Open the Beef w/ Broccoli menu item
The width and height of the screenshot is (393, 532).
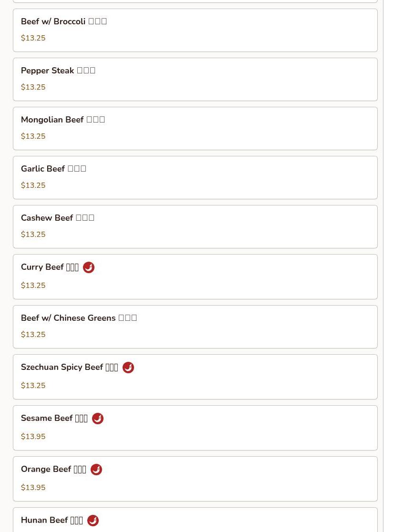coord(195,30)
